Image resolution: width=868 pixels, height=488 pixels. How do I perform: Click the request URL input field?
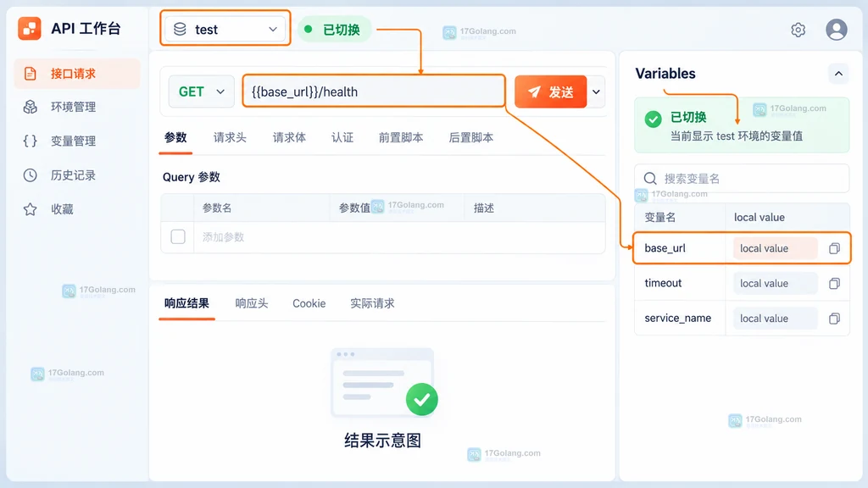pos(374,91)
